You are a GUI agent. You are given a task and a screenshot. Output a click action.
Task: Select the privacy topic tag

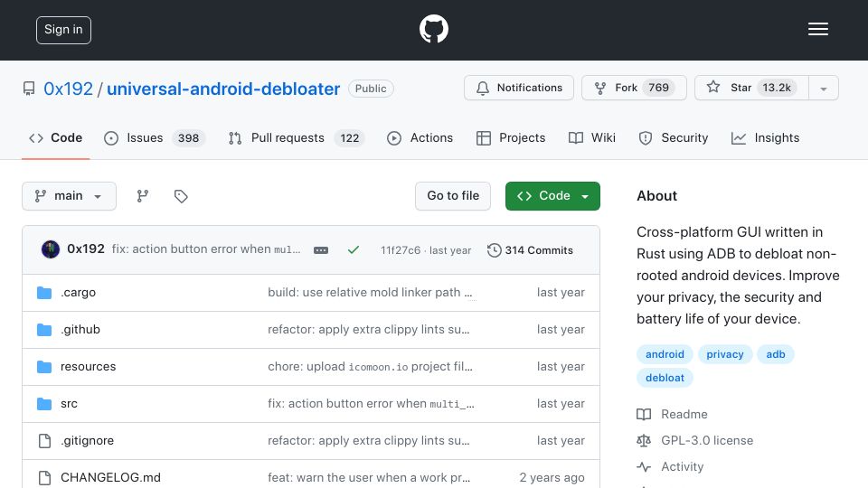[724, 354]
